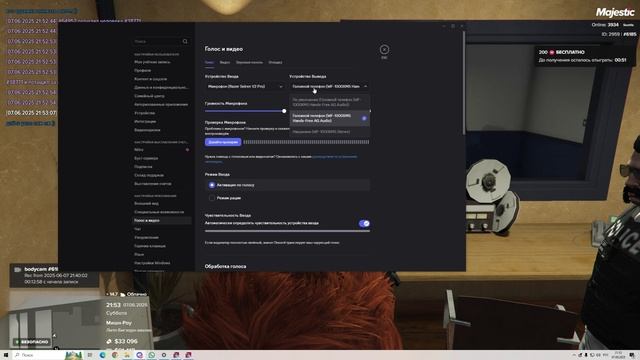Viewport: 640px width, 360px height.
Task: Open Microsoft Edge from the taskbar
Action: pyautogui.click(x=102, y=355)
